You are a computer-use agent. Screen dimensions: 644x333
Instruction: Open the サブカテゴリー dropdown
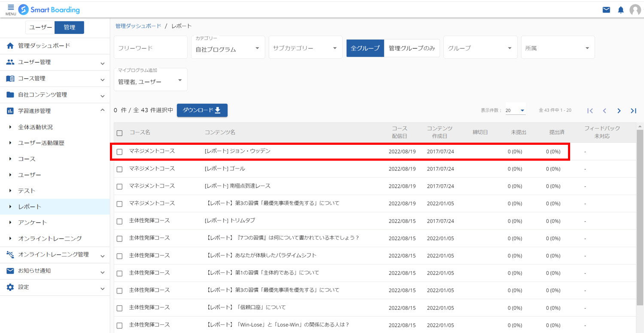pyautogui.click(x=305, y=47)
